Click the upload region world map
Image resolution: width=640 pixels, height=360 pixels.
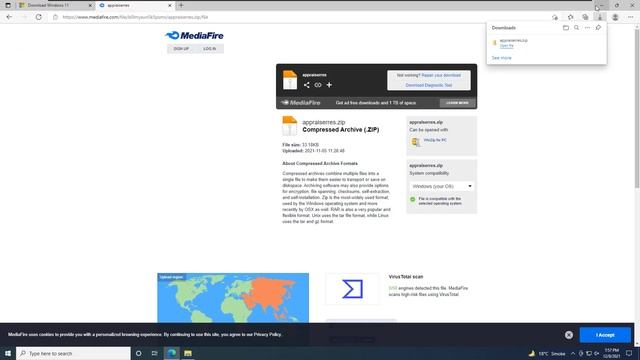pos(233,298)
